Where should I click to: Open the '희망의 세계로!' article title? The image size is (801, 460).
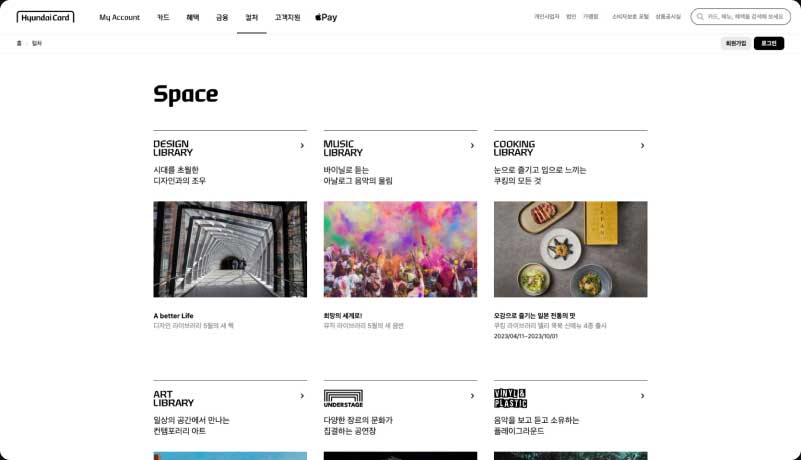(x=343, y=316)
